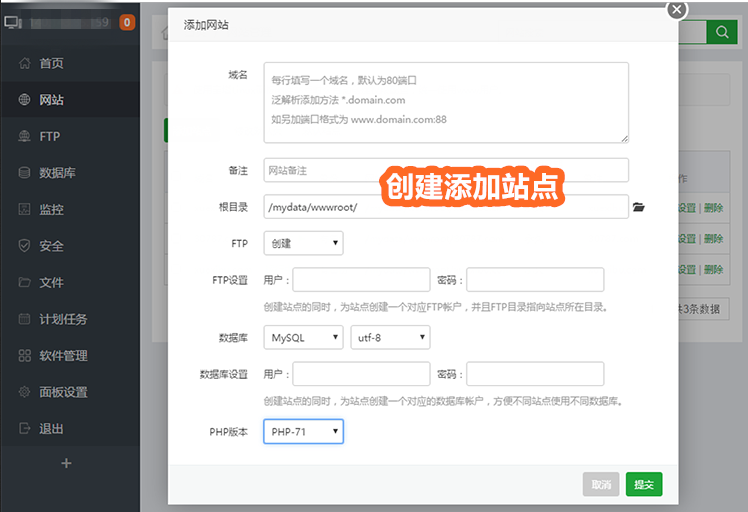Open 计划任务 scheduled tasks
The width and height of the screenshot is (748, 512).
(62, 319)
